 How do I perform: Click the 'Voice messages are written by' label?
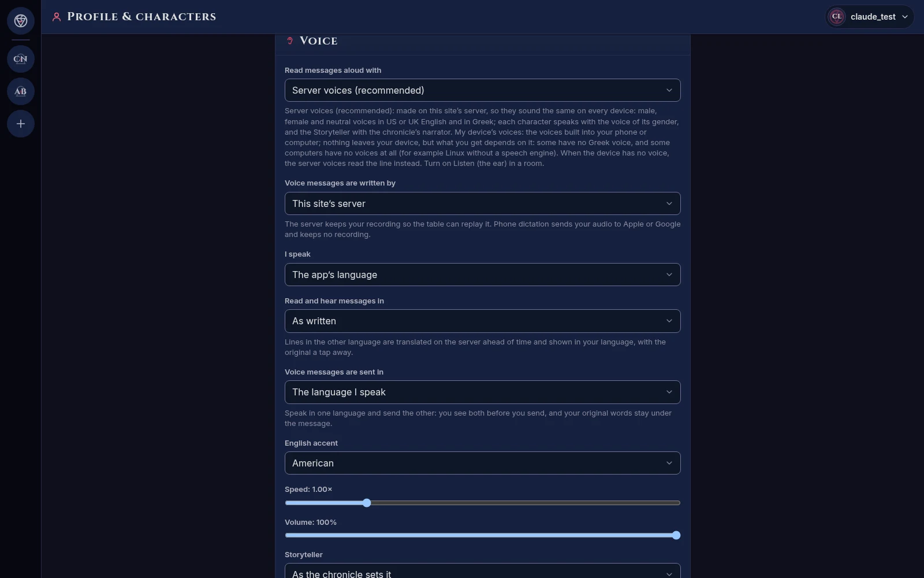click(340, 183)
